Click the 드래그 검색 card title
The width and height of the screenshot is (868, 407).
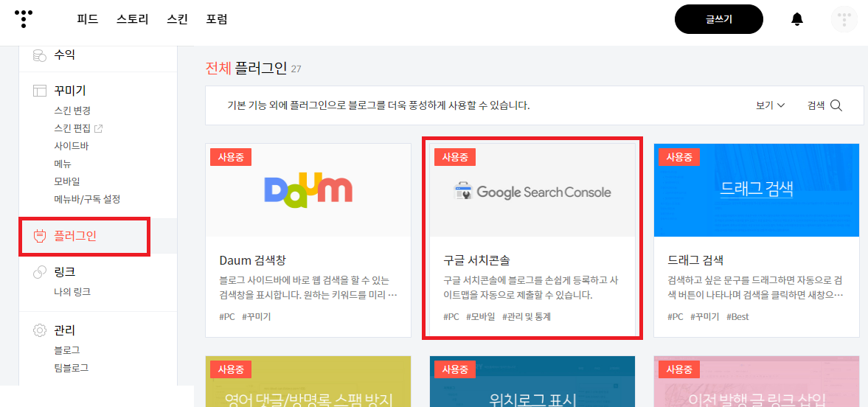[x=696, y=260]
